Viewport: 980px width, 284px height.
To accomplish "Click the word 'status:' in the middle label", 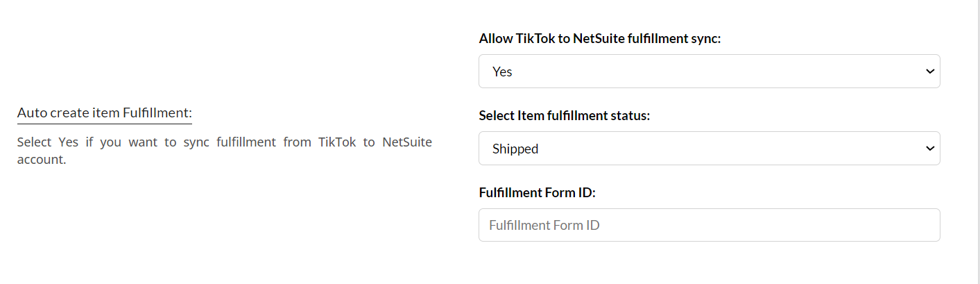I will tap(630, 116).
